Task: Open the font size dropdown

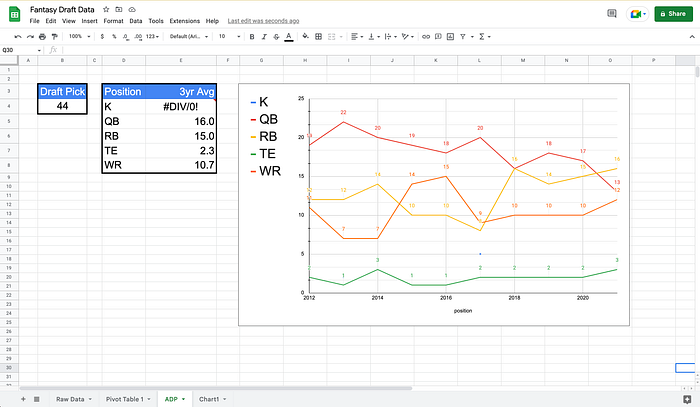Action: 229,37
